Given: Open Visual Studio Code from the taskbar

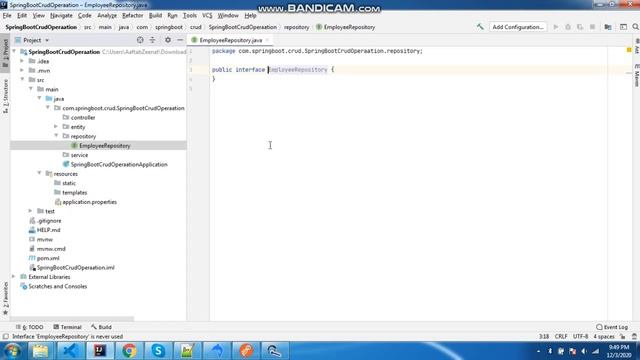Looking at the screenshot, I should [x=71, y=351].
